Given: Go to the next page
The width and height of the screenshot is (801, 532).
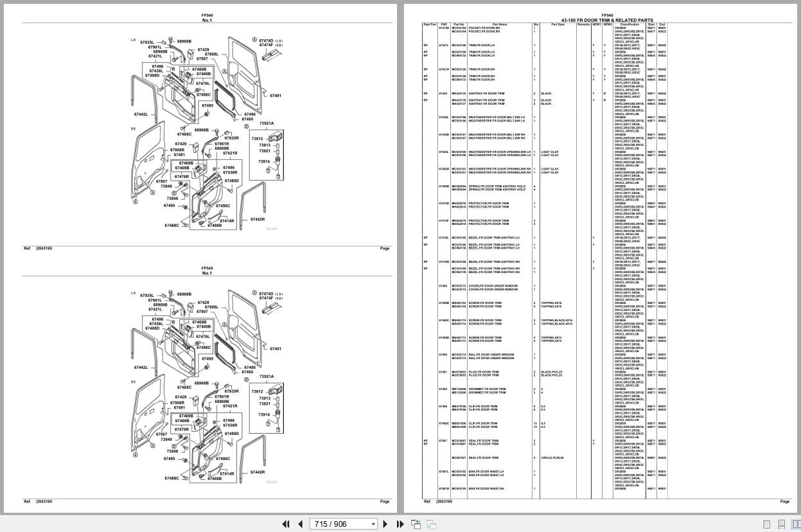Looking at the screenshot, I should click(385, 524).
